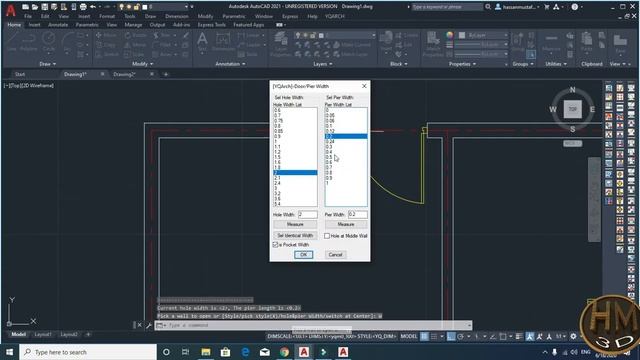Viewport: 640px width, 360px height.
Task: Click Measure button under Hole Width
Action: coord(295,224)
